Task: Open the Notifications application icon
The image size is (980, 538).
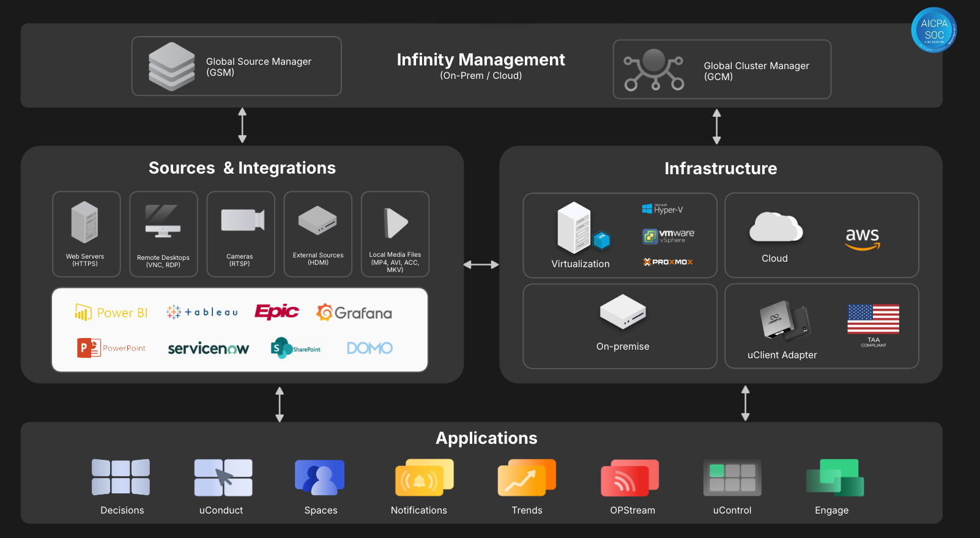Action: coord(425,477)
